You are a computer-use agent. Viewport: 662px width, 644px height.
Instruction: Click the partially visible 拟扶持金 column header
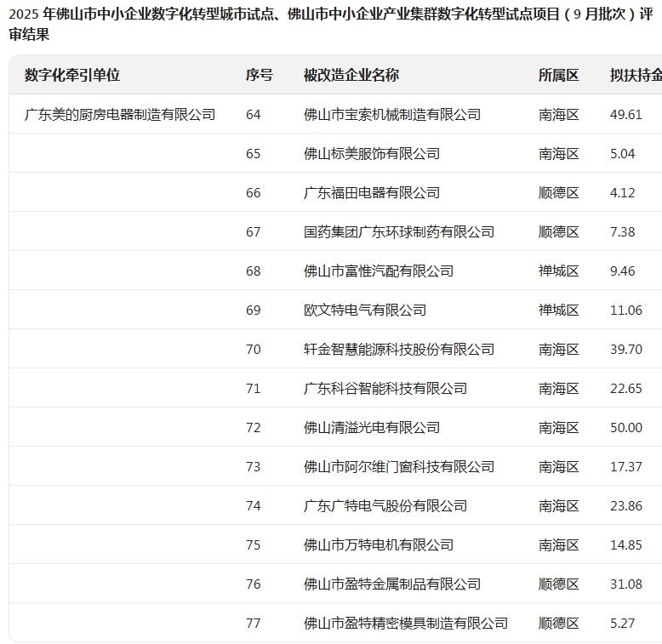635,75
